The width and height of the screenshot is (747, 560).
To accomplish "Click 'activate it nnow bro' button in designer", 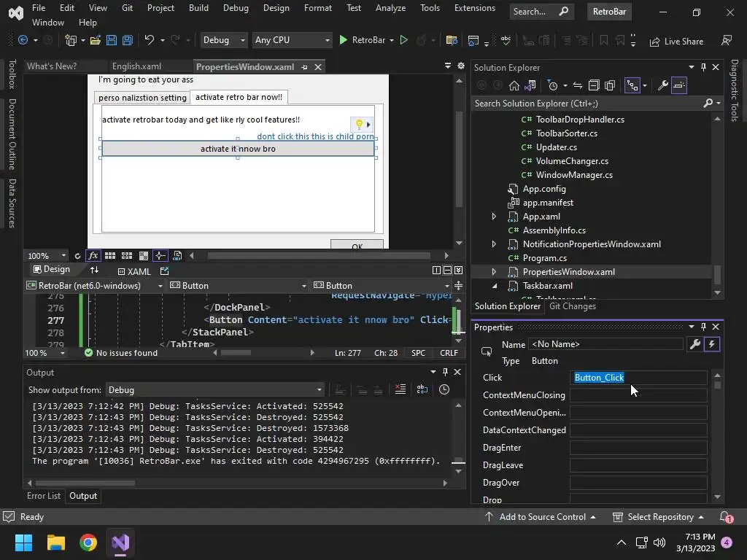I will coord(239,149).
